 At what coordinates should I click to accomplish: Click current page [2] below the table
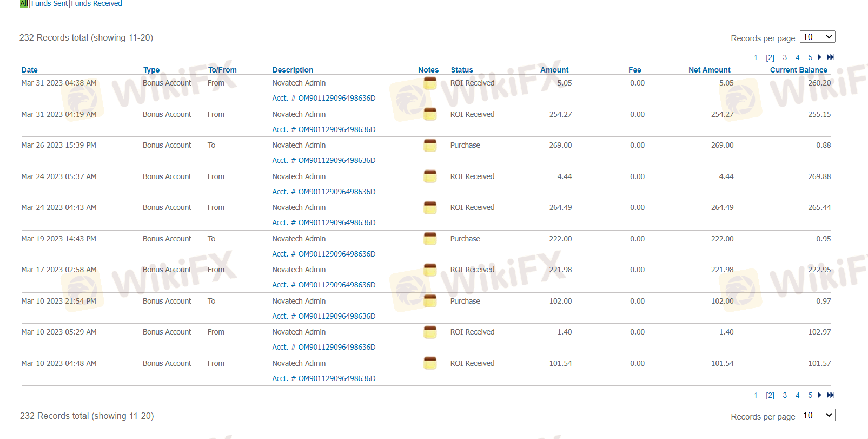pyautogui.click(x=770, y=396)
